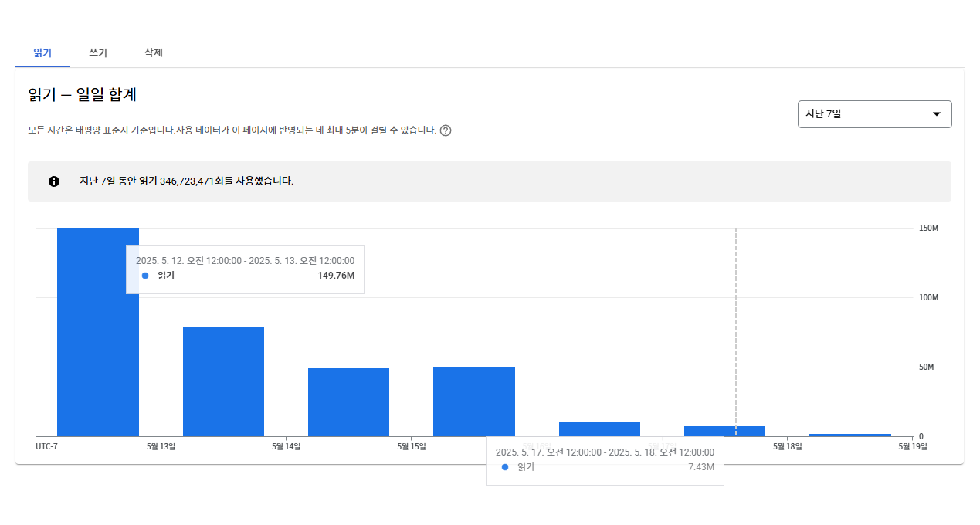Open the 지난 7일 period dropdown
This screenshot has height=525, width=980.
click(874, 114)
